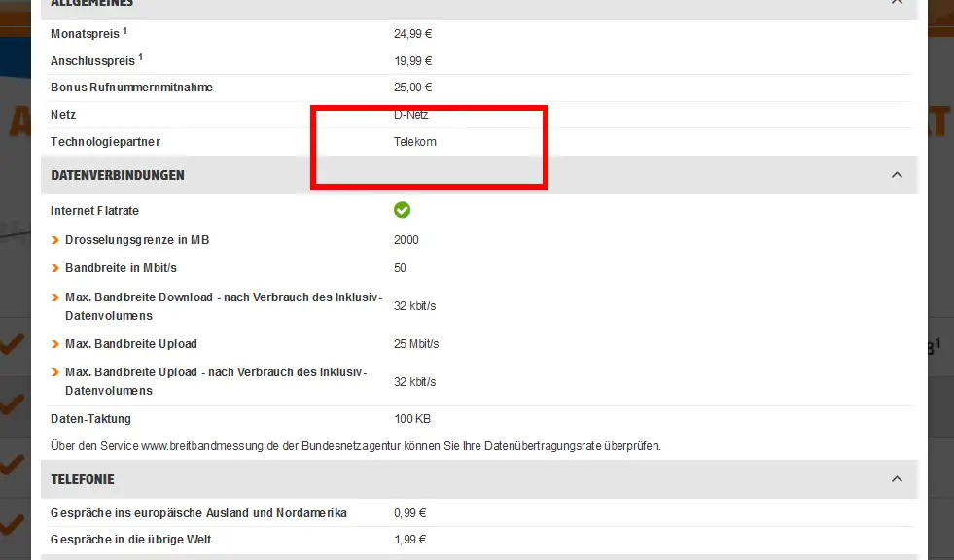This screenshot has width=954, height=560.
Task: Click the Telefonie section header
Action: pos(83,479)
